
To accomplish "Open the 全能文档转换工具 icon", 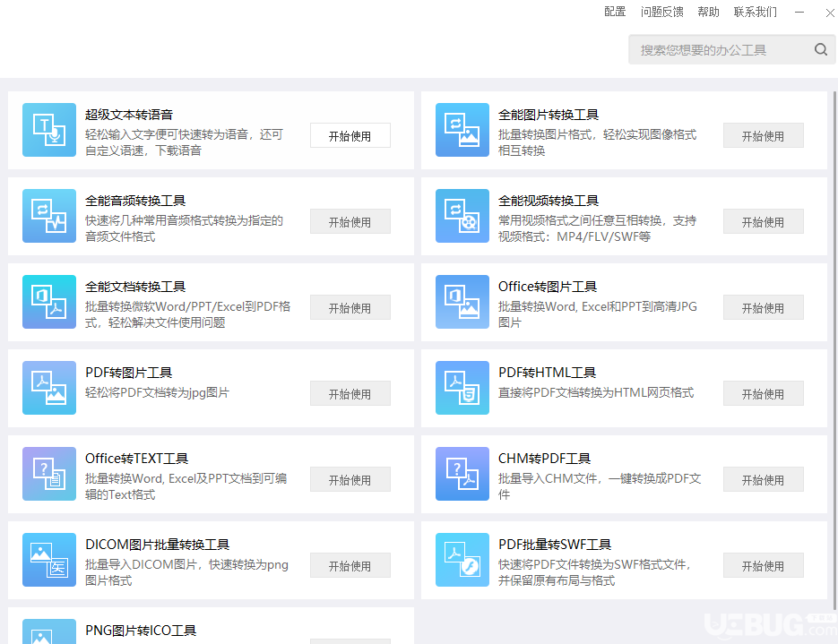I will pos(49,302).
